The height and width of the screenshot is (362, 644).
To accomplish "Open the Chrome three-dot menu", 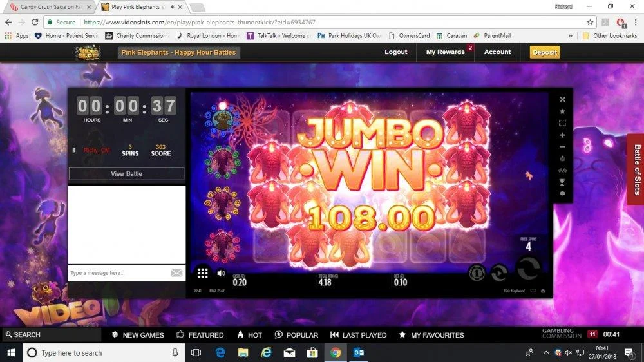I will coord(636,22).
